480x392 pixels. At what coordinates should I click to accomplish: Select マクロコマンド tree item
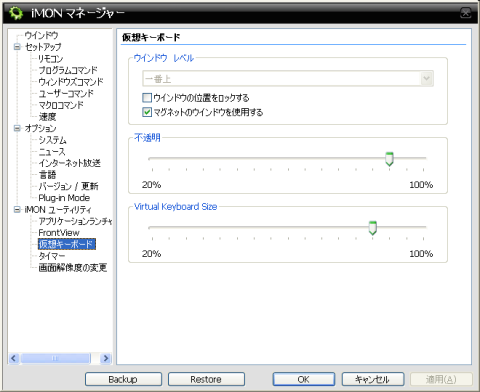point(61,105)
